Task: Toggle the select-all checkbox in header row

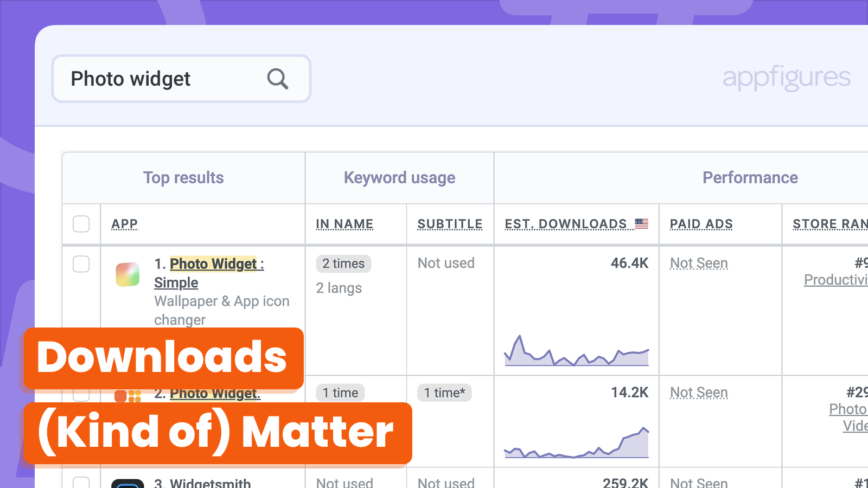Action: (81, 224)
